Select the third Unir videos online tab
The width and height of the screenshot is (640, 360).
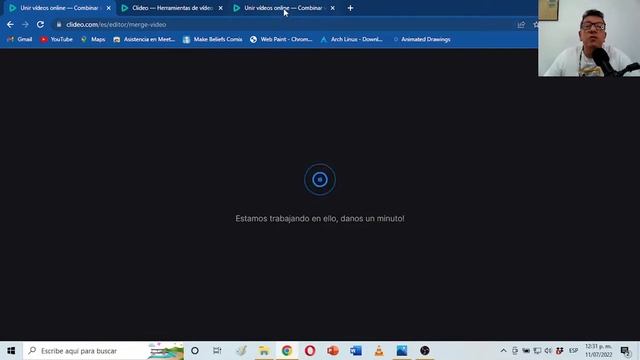[x=283, y=8]
